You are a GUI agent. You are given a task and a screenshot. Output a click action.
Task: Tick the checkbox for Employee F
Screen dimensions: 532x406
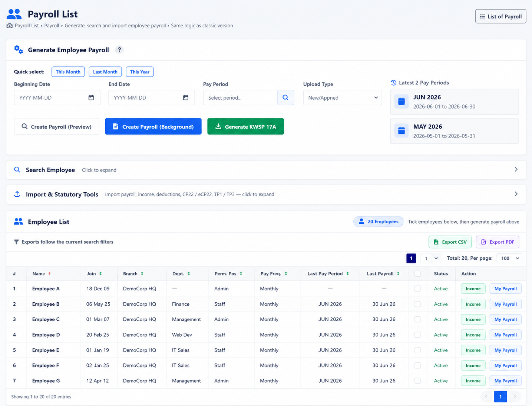(x=417, y=365)
